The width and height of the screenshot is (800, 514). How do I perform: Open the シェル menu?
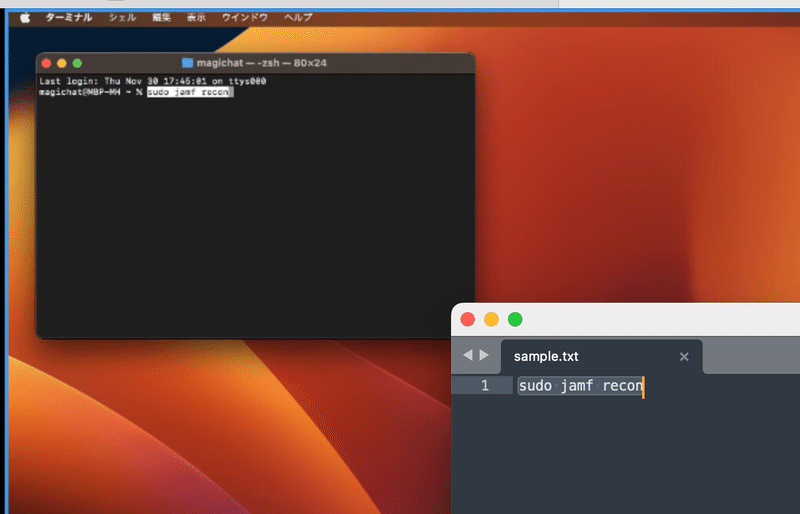122,17
